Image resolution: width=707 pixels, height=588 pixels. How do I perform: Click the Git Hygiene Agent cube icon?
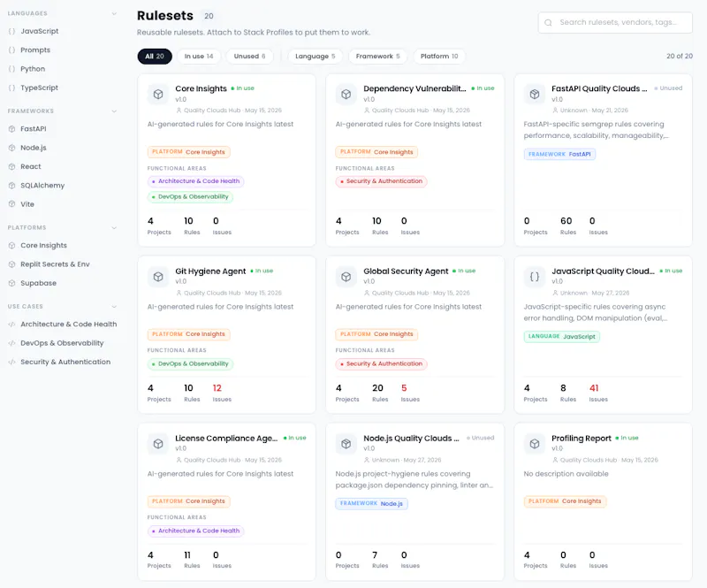click(x=158, y=277)
